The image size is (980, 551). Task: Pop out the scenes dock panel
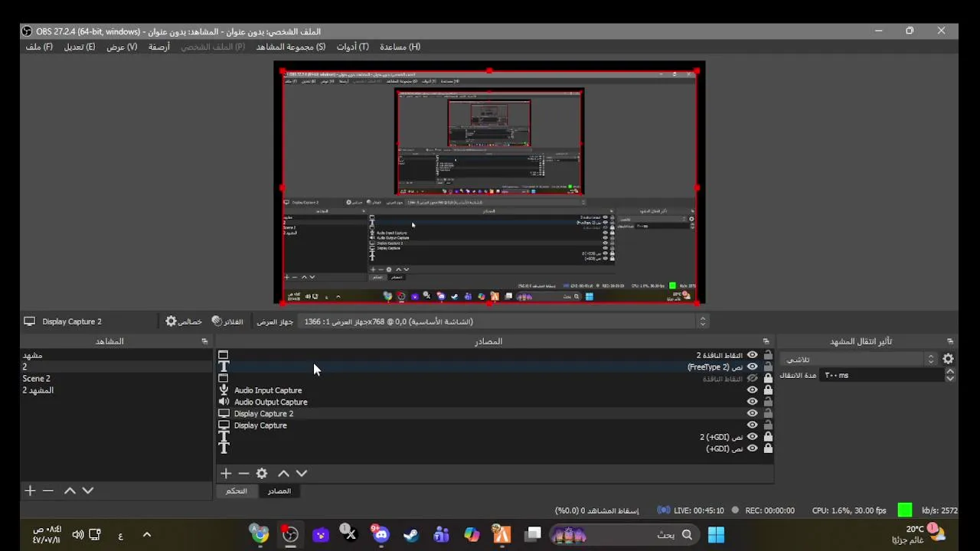click(204, 341)
